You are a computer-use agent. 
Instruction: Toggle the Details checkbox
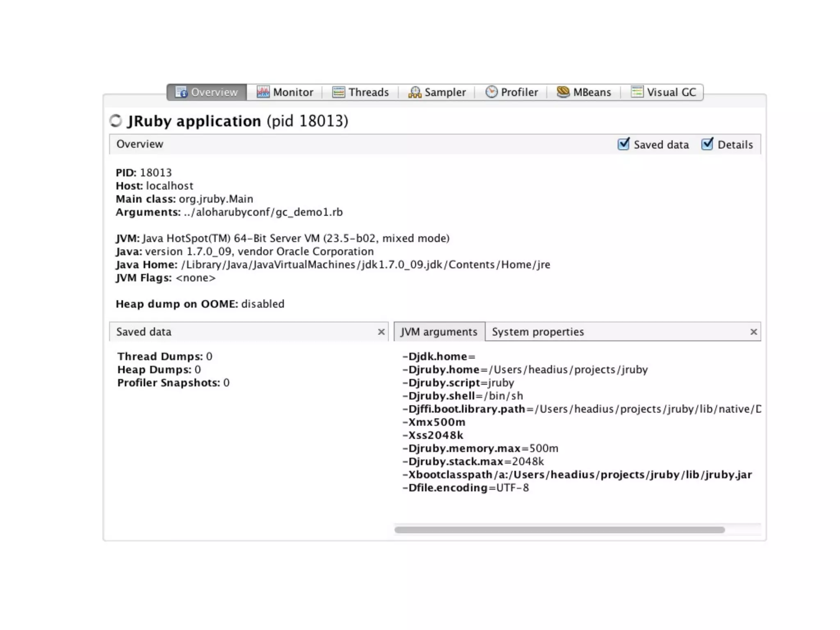707,144
